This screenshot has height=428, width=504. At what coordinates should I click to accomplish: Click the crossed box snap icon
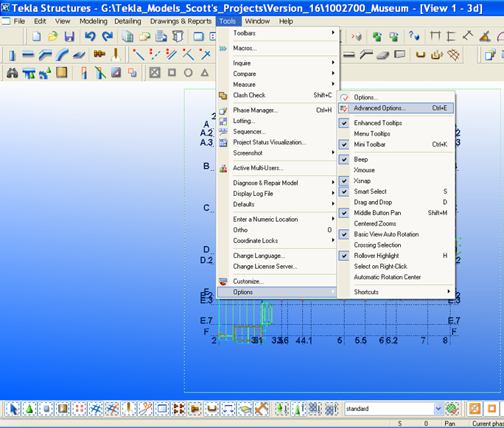point(155,73)
